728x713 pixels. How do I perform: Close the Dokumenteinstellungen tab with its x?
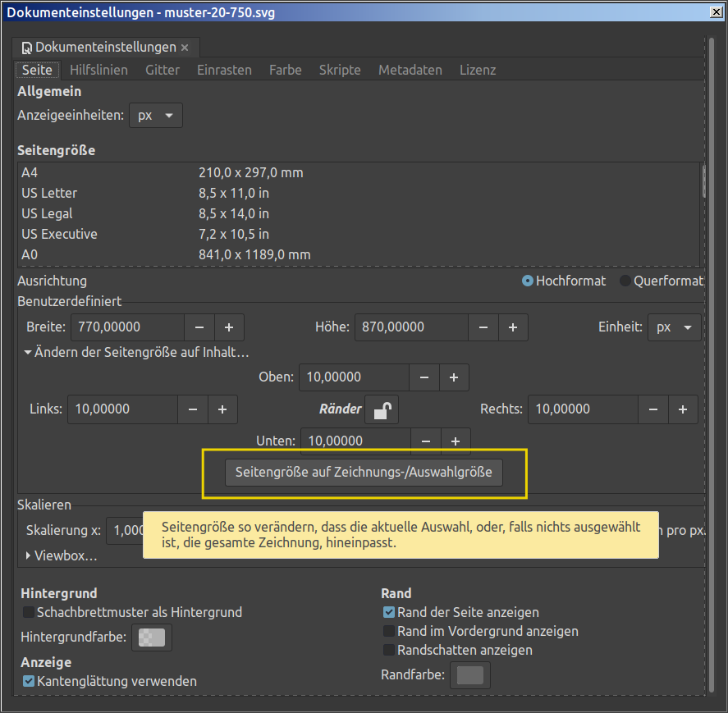click(185, 48)
